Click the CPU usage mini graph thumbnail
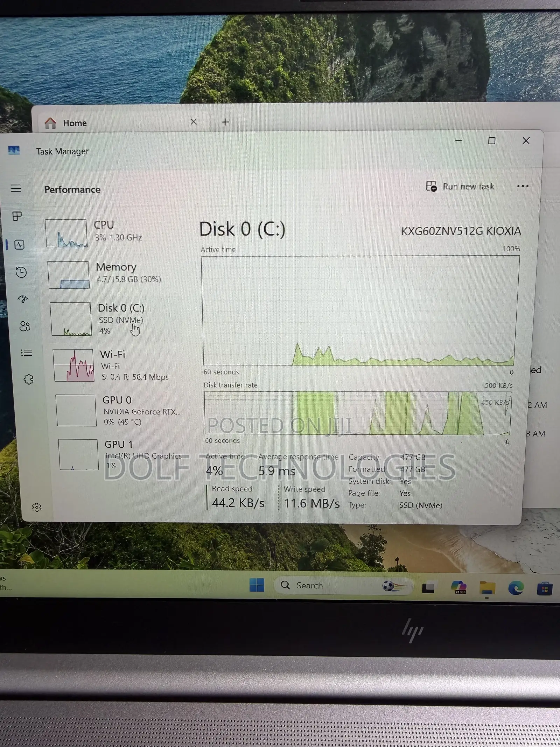This screenshot has width=560, height=747. coord(66,233)
